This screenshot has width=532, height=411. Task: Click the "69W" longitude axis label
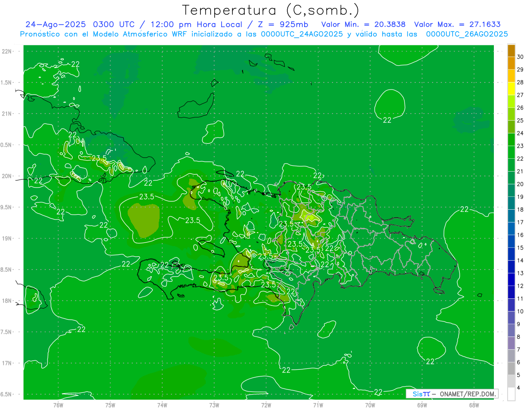[422, 405]
